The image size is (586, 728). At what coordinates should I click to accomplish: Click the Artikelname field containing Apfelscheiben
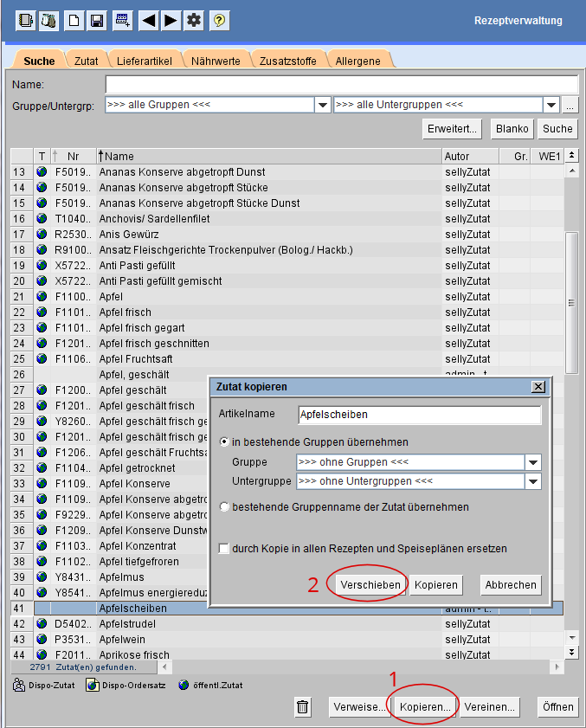419,415
